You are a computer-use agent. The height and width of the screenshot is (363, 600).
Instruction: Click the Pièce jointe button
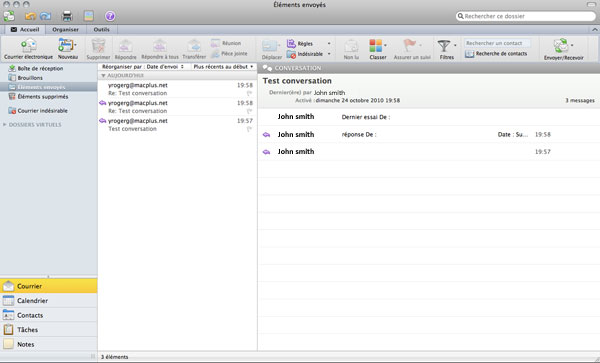point(229,54)
